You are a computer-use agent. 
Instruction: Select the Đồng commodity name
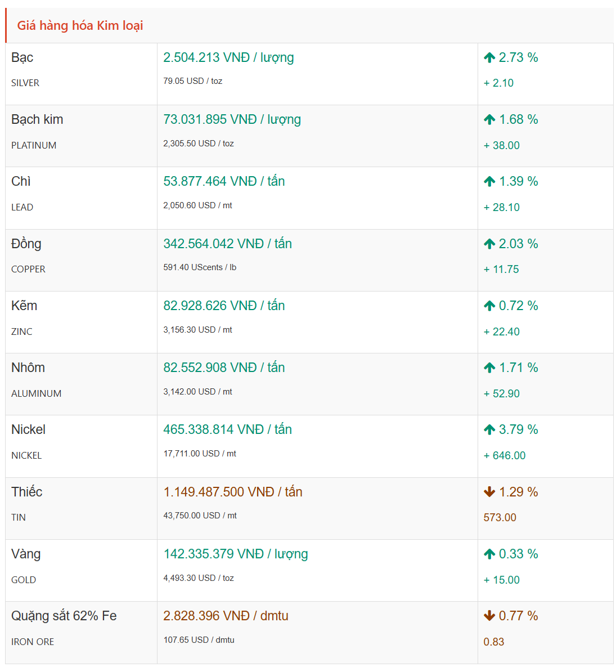(x=26, y=244)
